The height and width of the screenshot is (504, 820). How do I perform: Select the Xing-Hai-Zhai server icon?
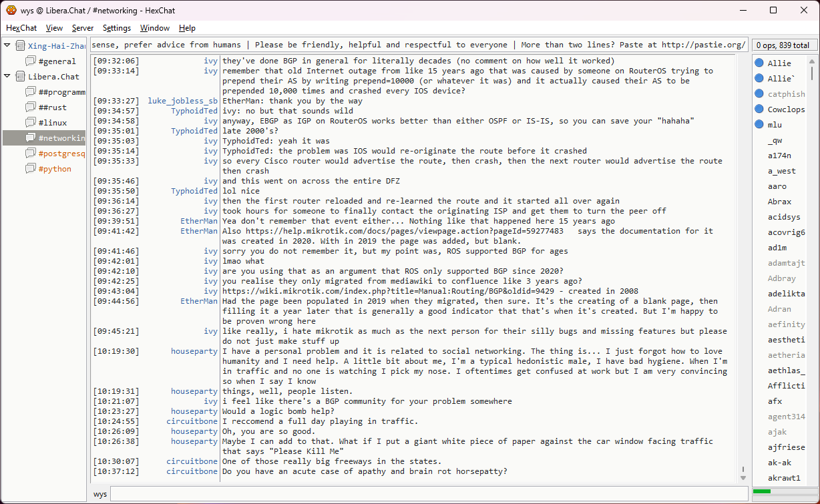pos(20,45)
